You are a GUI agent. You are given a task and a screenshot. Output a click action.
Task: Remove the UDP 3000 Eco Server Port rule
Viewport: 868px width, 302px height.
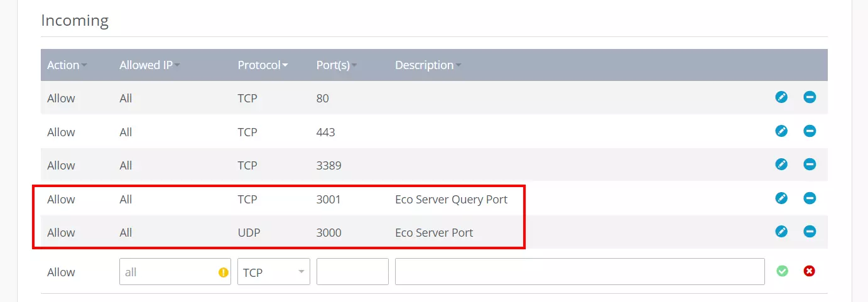pos(810,232)
